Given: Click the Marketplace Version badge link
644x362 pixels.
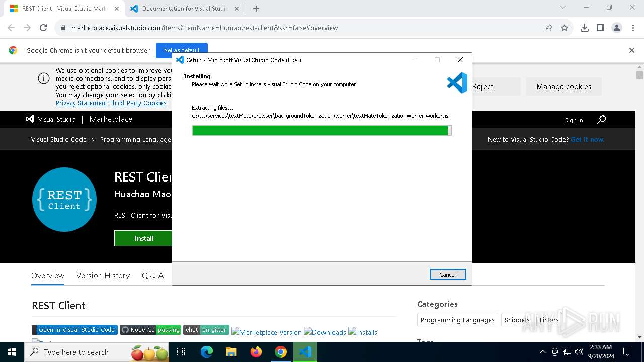Looking at the screenshot, I should 267,332.
